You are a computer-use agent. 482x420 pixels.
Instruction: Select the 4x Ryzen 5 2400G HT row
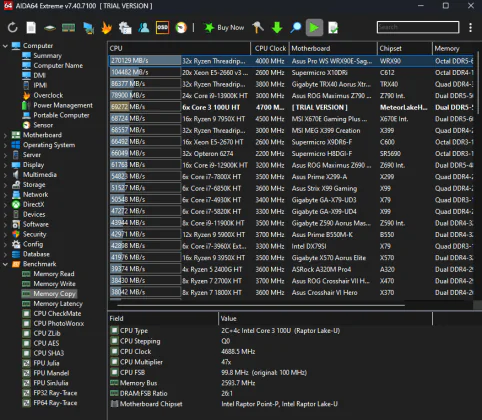[291, 269]
